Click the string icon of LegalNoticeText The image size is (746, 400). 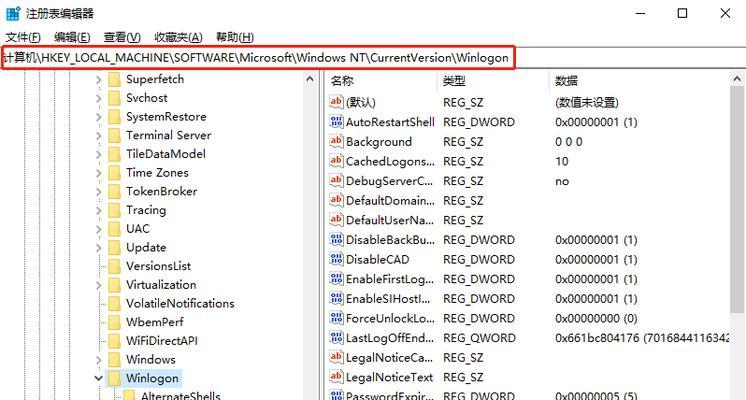pos(336,377)
